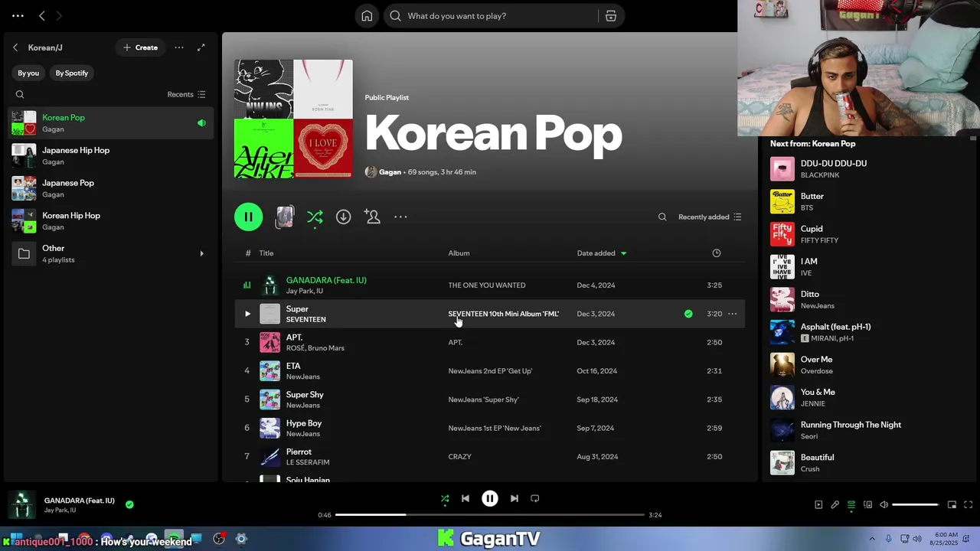Mute the volume speaker icon

point(884,505)
